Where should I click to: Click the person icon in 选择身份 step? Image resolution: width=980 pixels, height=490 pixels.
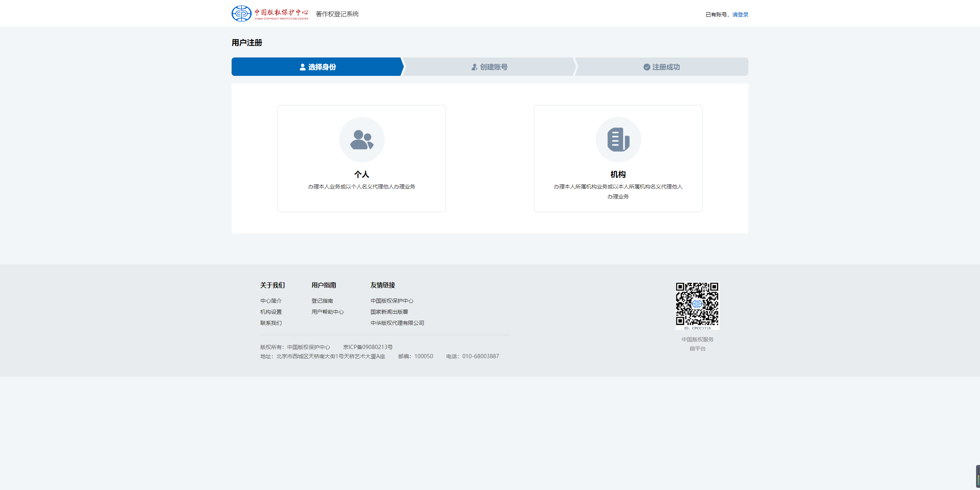click(302, 67)
